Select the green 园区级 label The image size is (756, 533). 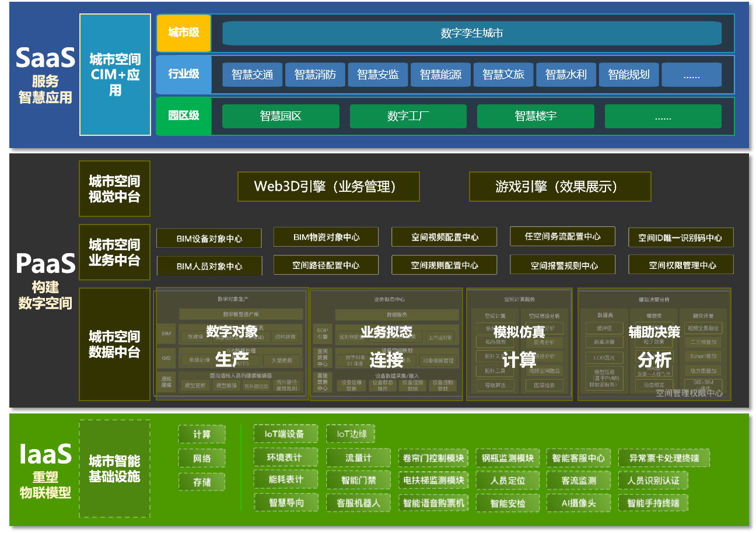click(x=183, y=115)
